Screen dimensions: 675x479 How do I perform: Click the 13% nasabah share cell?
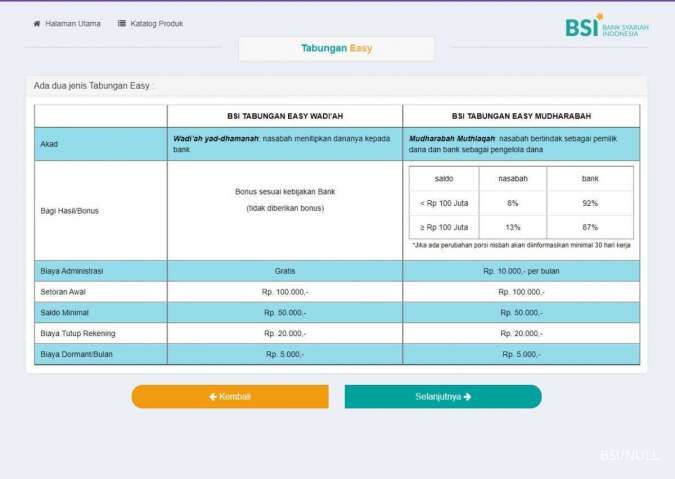pos(513,227)
